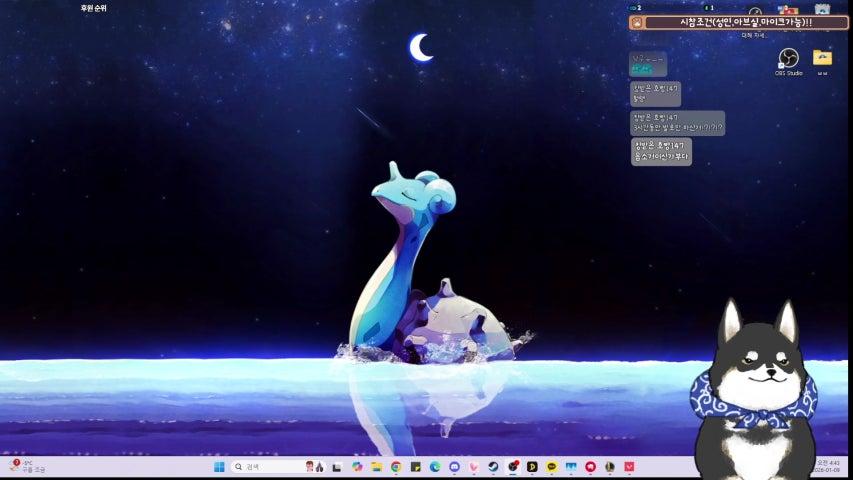Open the OBS Studio desktop shortcut

(x=788, y=60)
